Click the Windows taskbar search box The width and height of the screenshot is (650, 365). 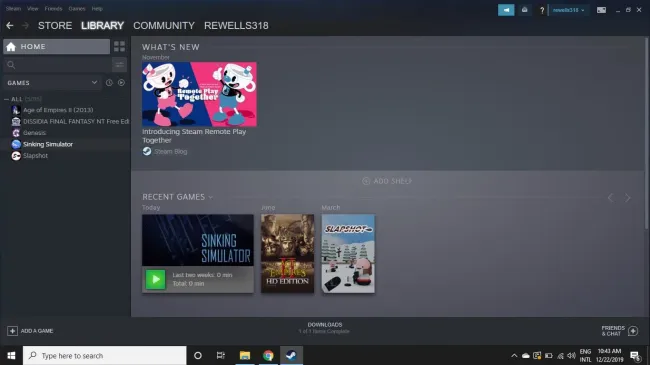[x=104, y=355]
